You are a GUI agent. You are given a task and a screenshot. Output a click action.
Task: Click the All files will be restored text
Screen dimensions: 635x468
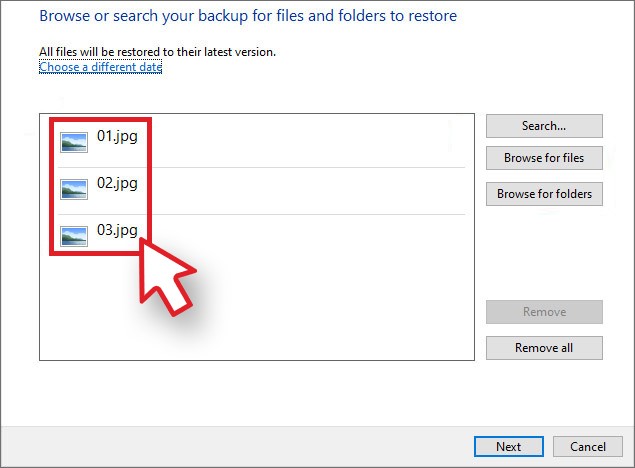click(157, 52)
